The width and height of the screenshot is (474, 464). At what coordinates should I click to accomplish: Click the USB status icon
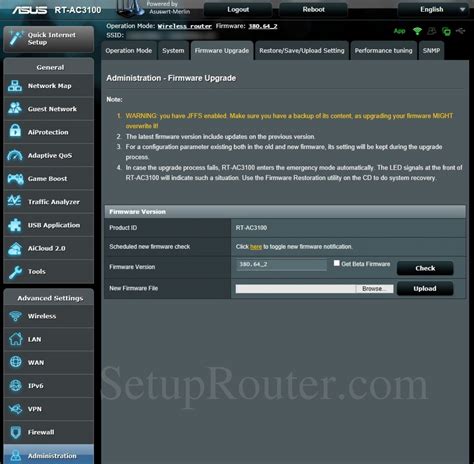(460, 31)
